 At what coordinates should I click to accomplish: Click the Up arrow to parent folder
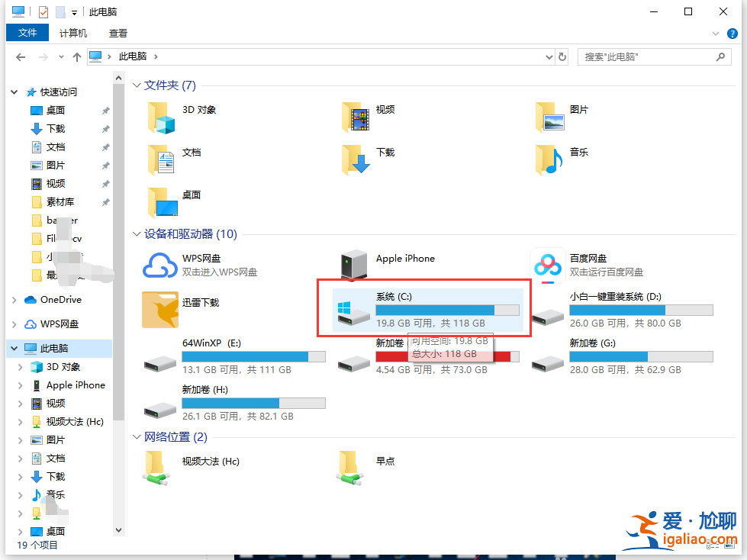pos(77,56)
